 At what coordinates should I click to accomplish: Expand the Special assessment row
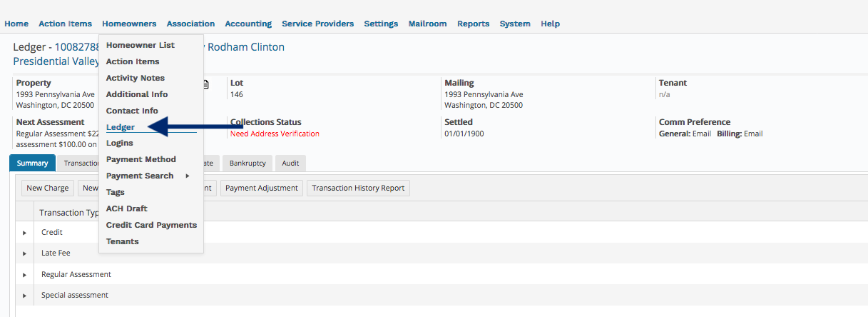pyautogui.click(x=24, y=295)
